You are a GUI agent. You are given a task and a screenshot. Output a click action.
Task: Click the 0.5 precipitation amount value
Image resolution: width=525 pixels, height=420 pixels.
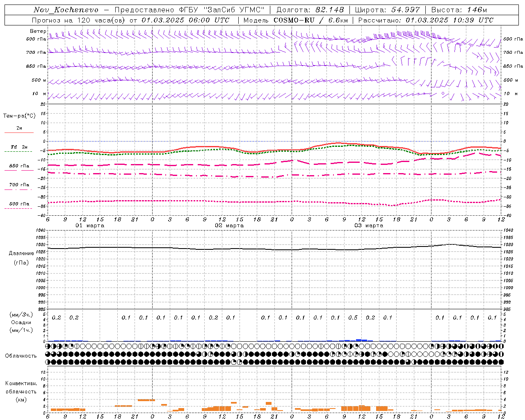point(353,317)
